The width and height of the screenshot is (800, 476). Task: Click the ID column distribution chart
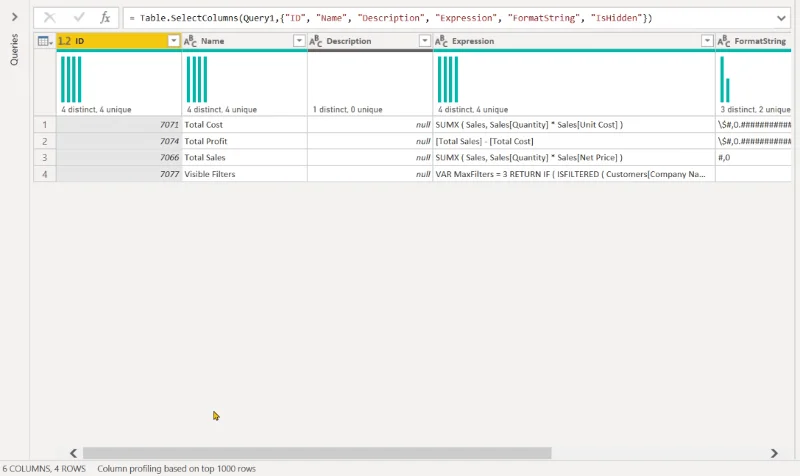[71, 80]
